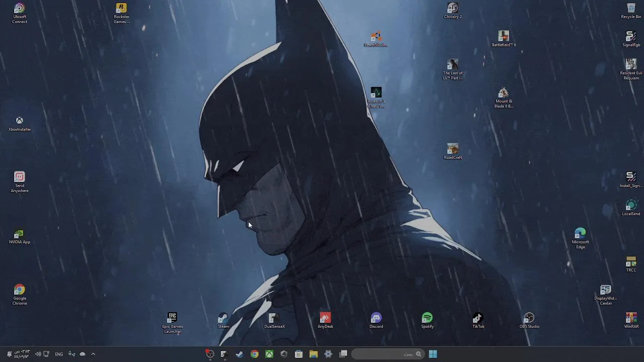Expand the hidden tray icons chevron
The width and height of the screenshot is (644, 362).
pos(93,354)
